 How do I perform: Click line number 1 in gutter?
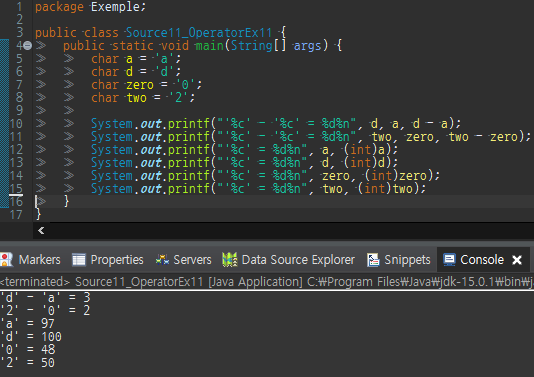[x=19, y=7]
